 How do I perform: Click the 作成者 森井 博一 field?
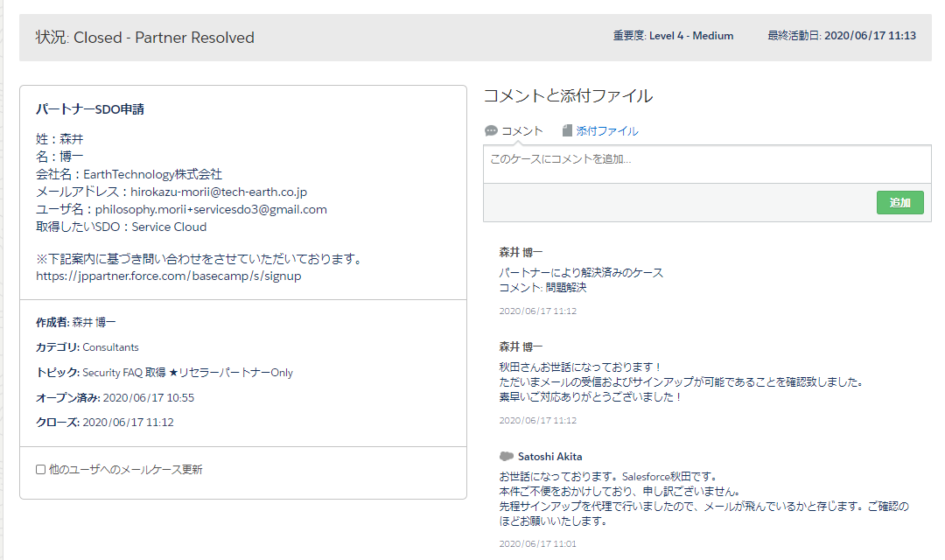76,323
